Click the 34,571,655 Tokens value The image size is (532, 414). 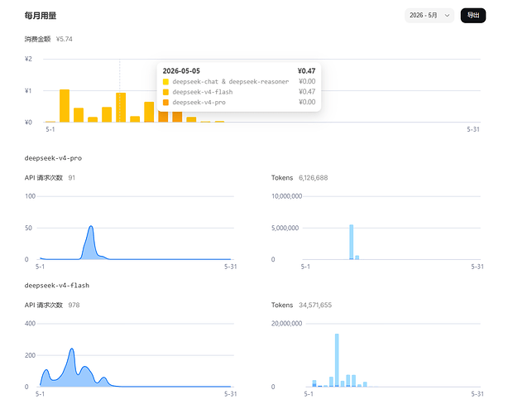[315, 305]
